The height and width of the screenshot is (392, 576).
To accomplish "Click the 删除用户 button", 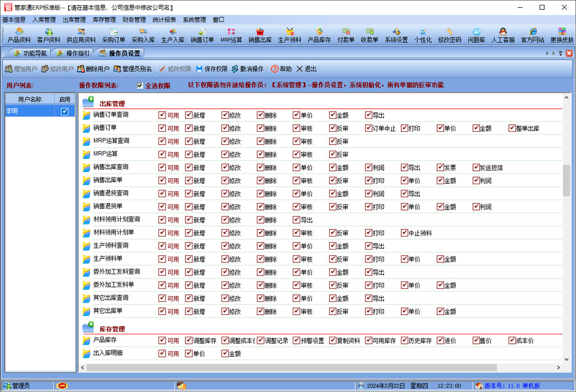I will pos(93,69).
